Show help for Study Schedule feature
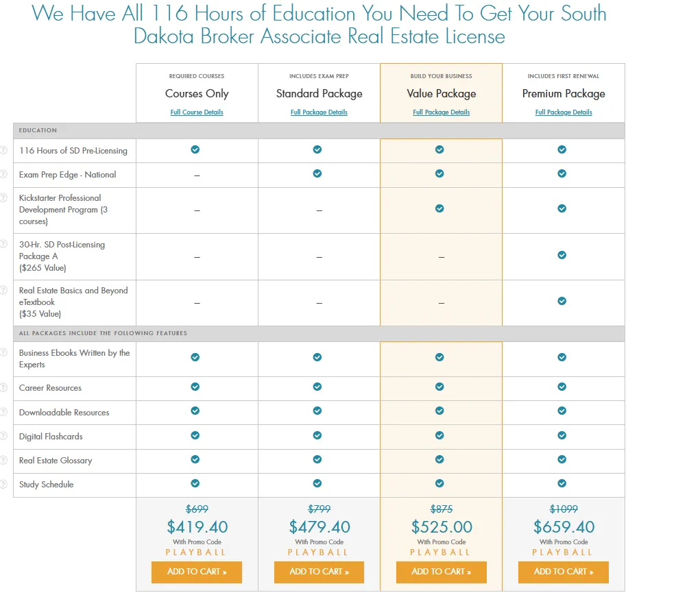The height and width of the screenshot is (595, 700). click(3, 484)
